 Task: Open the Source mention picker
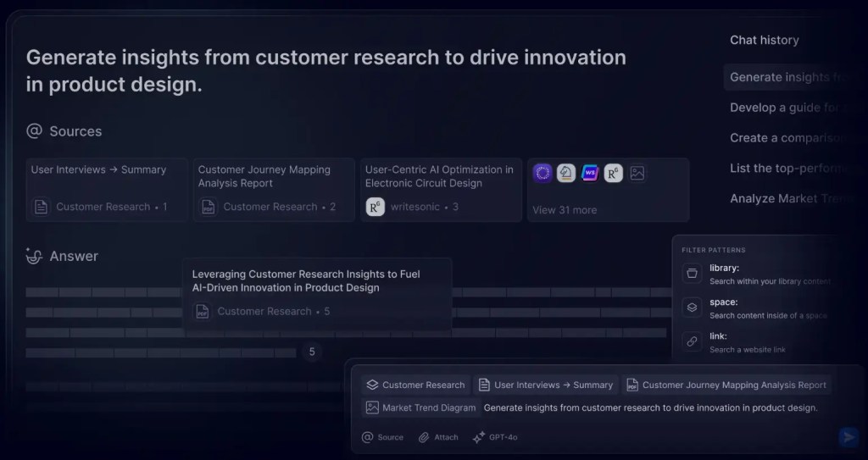click(382, 437)
